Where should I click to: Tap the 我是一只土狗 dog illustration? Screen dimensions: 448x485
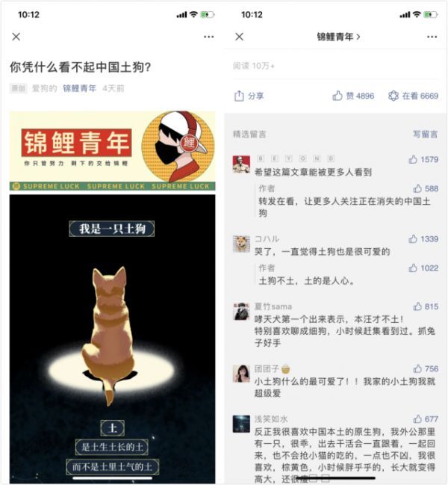coord(112,339)
